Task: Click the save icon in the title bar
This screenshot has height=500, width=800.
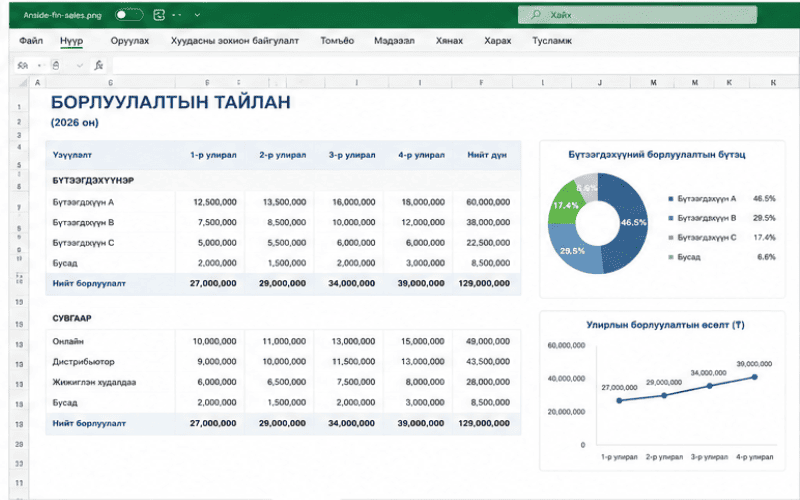Action: pos(159,15)
